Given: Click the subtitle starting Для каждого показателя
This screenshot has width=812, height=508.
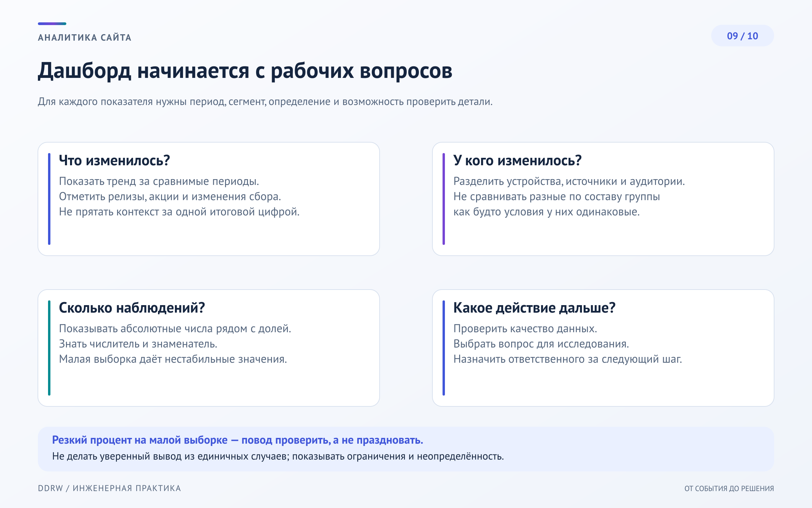Looking at the screenshot, I should (x=265, y=102).
